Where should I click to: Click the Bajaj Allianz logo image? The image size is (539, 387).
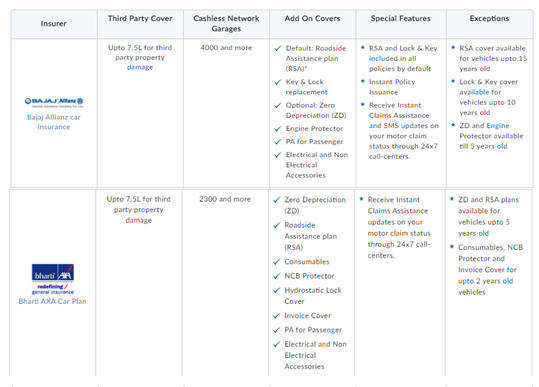tap(54, 102)
